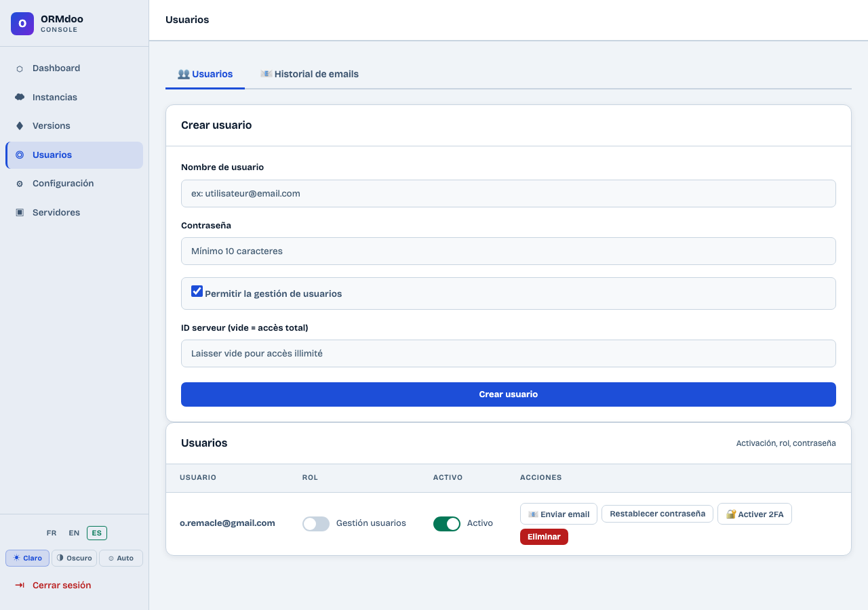Select Usuarios in sidebar

coord(75,155)
